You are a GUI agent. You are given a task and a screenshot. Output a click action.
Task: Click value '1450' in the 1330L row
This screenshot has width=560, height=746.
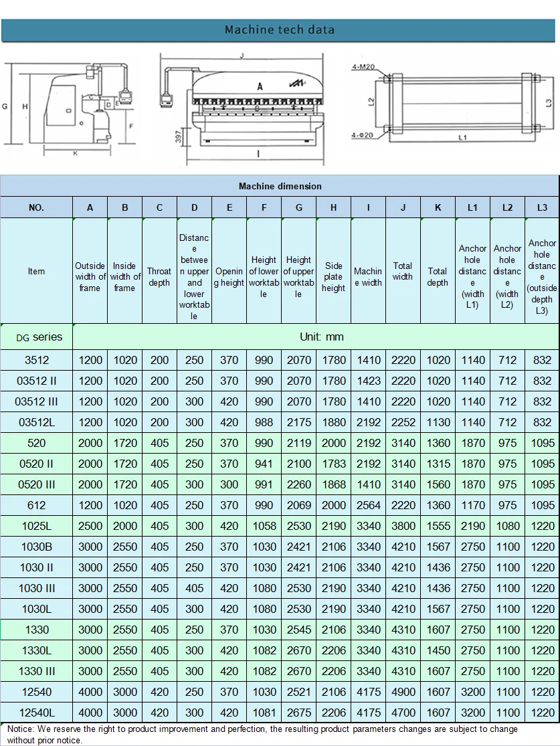coord(438,650)
